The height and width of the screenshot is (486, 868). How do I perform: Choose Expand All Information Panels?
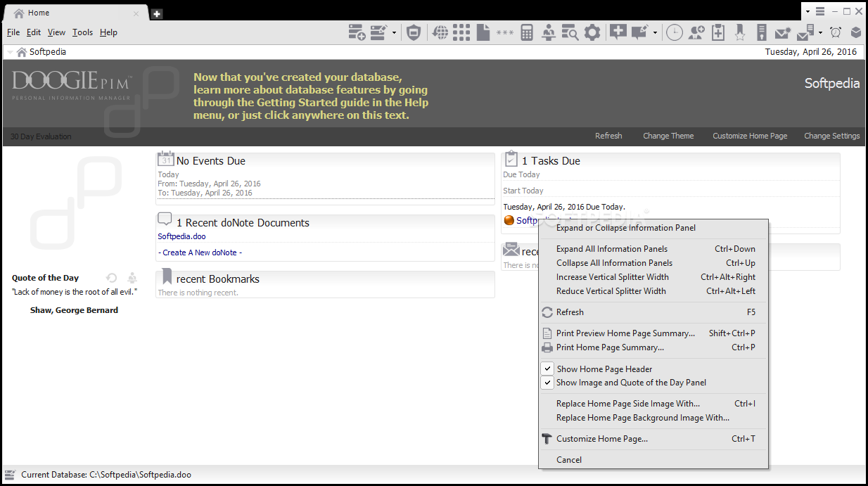[653, 248]
